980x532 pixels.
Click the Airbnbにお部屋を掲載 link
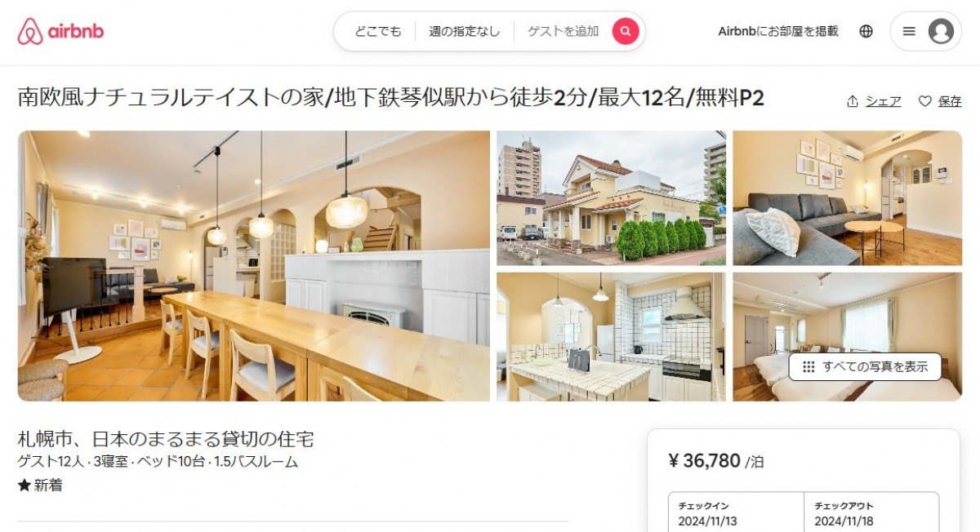tap(778, 31)
